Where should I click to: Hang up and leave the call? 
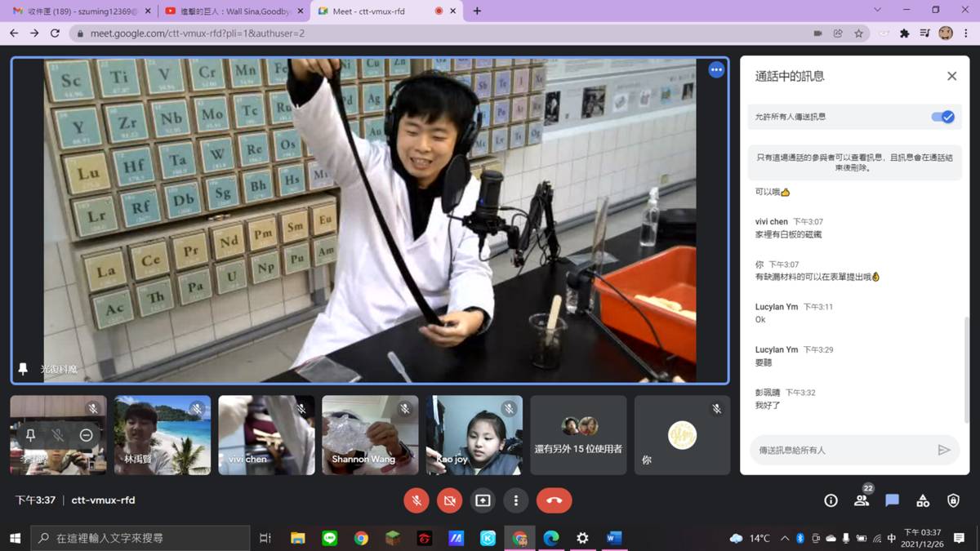click(555, 500)
